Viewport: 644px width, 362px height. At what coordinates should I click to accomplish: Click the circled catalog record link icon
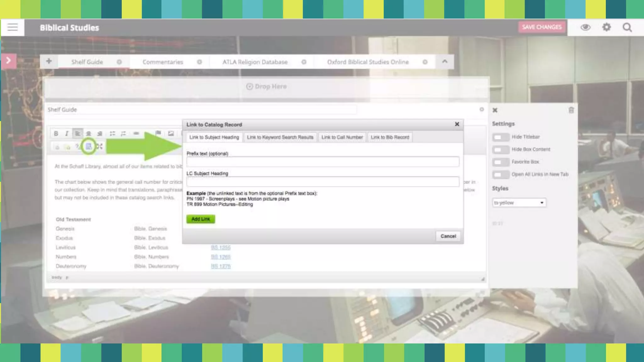(89, 146)
